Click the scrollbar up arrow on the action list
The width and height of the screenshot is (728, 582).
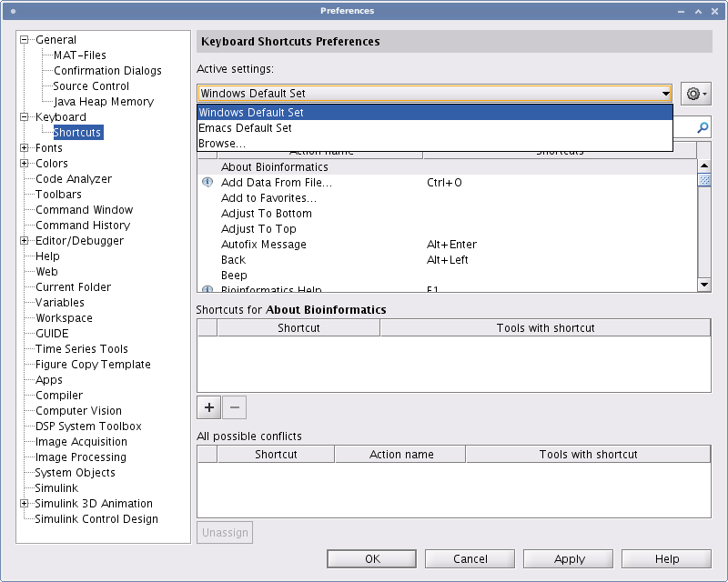pos(704,165)
